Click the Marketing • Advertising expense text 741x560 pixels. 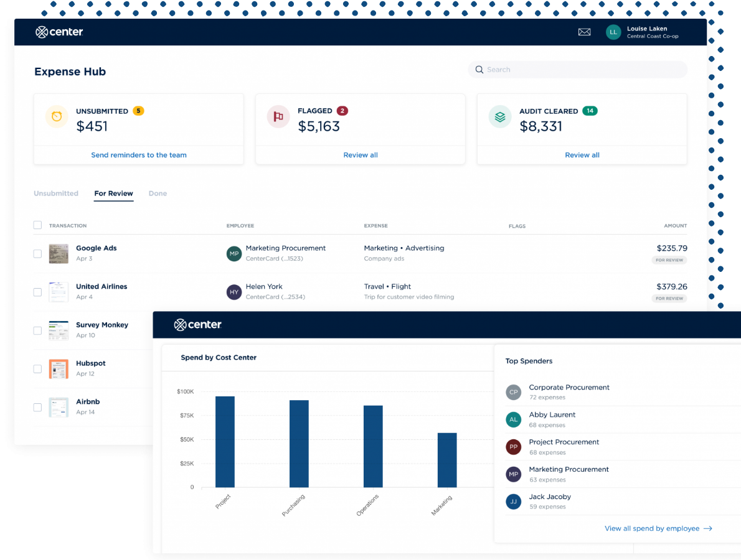coord(404,248)
